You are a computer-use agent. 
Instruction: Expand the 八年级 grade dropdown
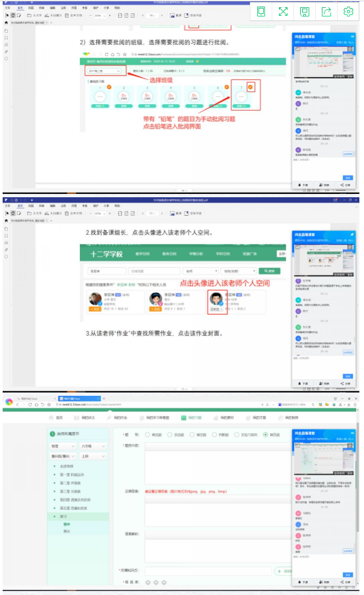tap(93, 446)
